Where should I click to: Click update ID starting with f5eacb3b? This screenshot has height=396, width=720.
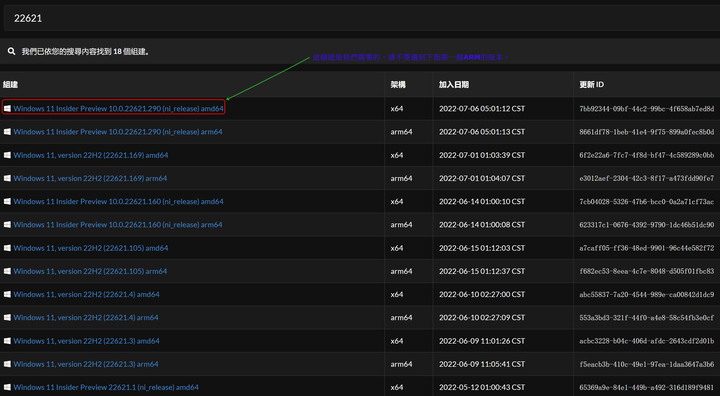click(x=647, y=364)
